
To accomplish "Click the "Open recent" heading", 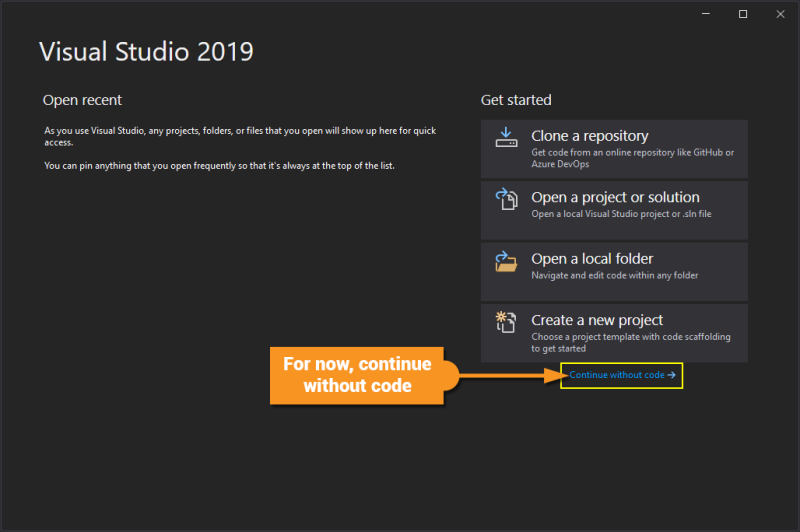I will 82,100.
